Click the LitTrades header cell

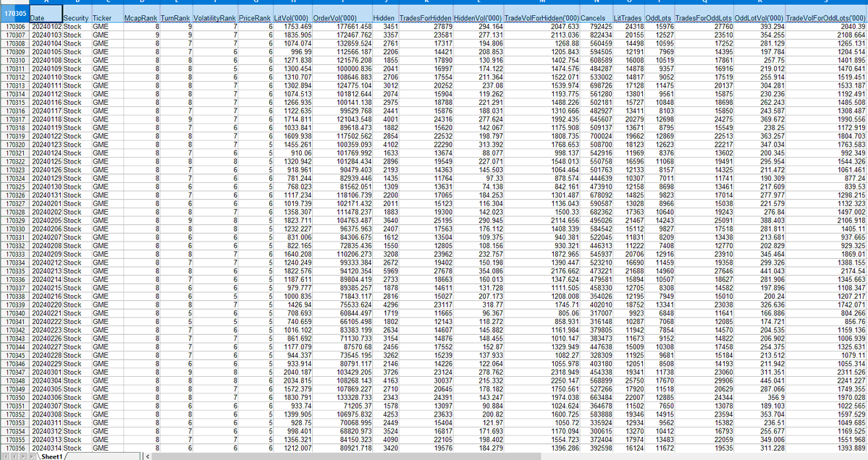627,17
